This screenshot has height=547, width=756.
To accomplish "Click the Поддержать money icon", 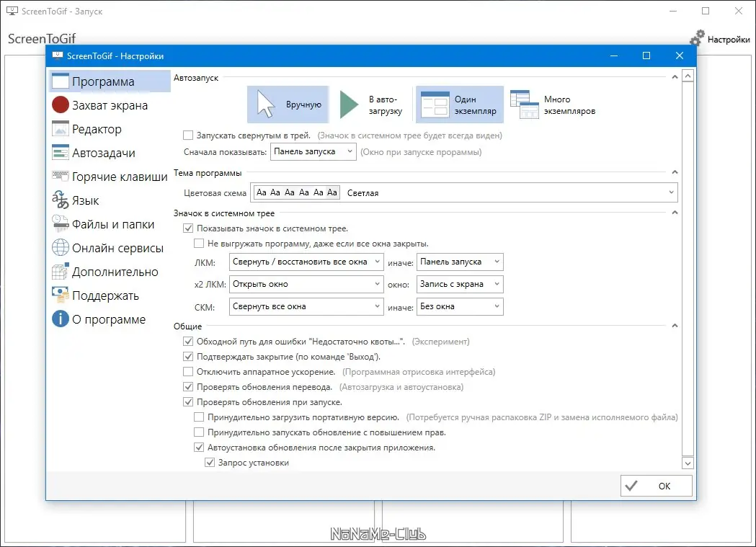I will 61,295.
